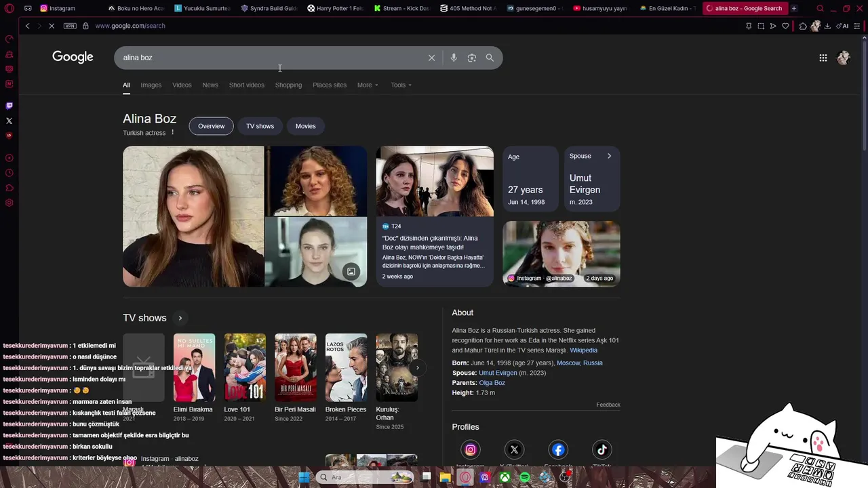Open the Shopping search tab
The image size is (868, 488).
(288, 85)
